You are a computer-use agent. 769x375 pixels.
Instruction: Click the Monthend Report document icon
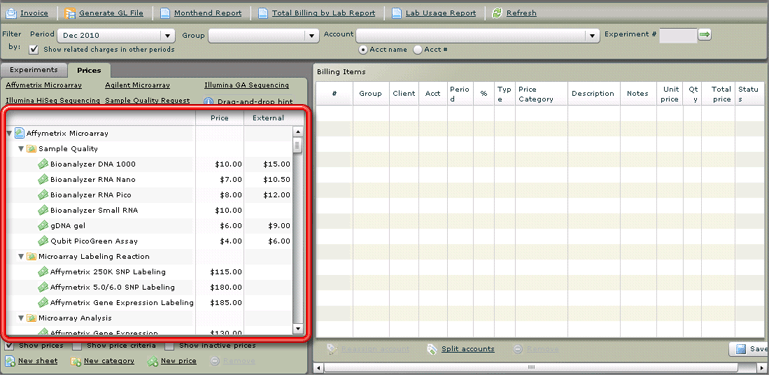tap(165, 13)
